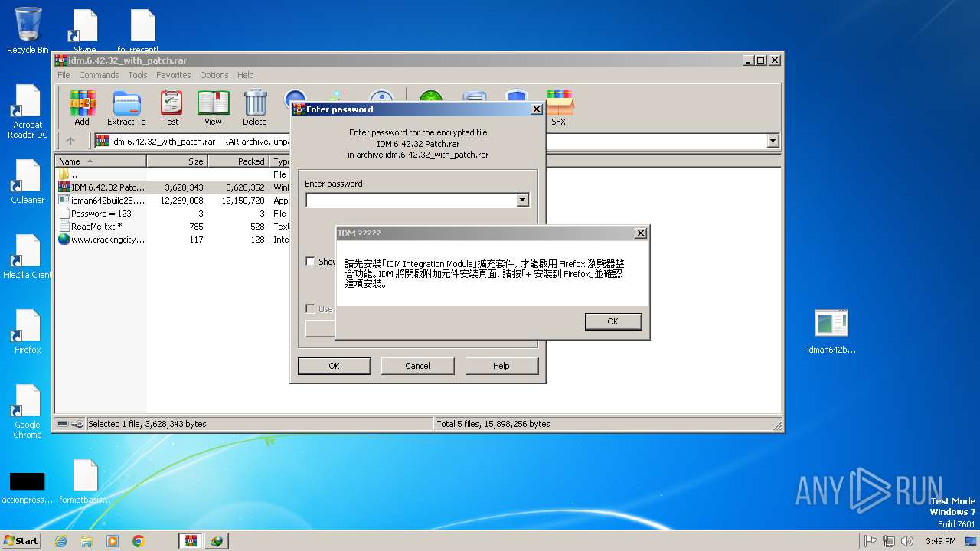The height and width of the screenshot is (551, 980).
Task: Click the network tray icon
Action: click(889, 541)
